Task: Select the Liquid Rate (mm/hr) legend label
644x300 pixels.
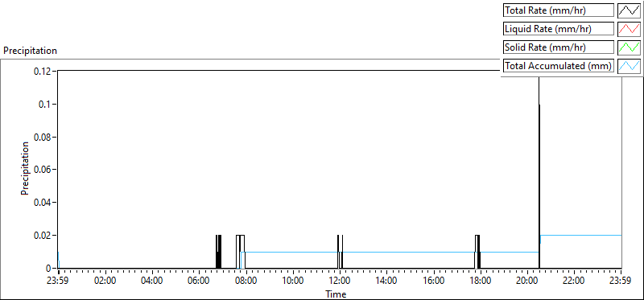Action: (x=559, y=29)
